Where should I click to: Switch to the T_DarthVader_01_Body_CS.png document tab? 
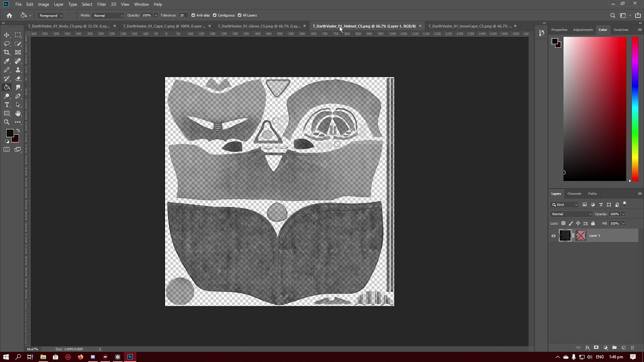(x=69, y=26)
